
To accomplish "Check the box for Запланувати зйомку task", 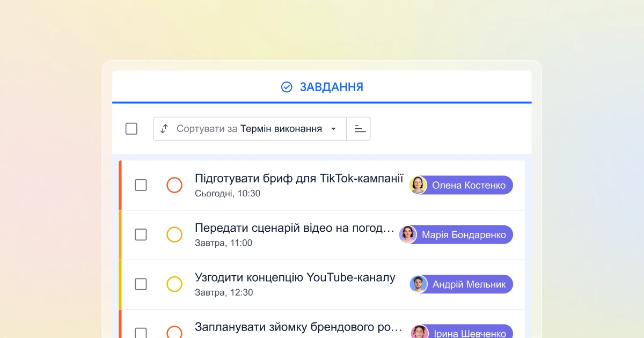I will 141,333.
